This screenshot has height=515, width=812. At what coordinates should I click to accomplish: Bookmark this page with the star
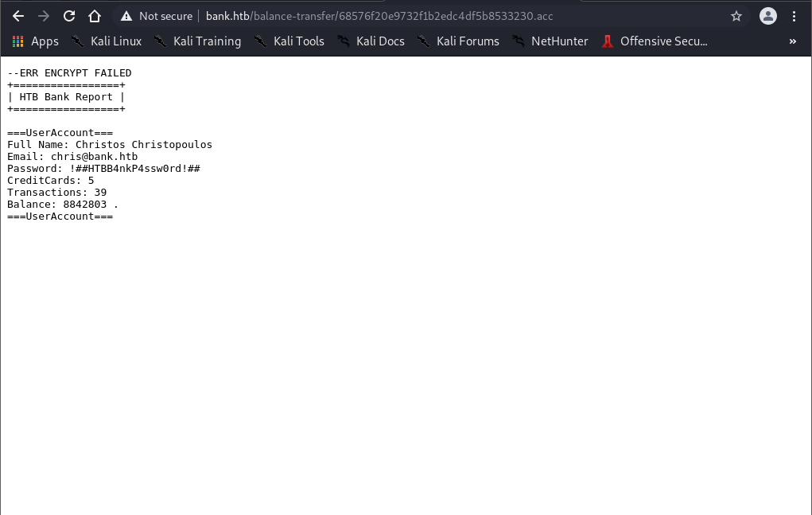[736, 16]
